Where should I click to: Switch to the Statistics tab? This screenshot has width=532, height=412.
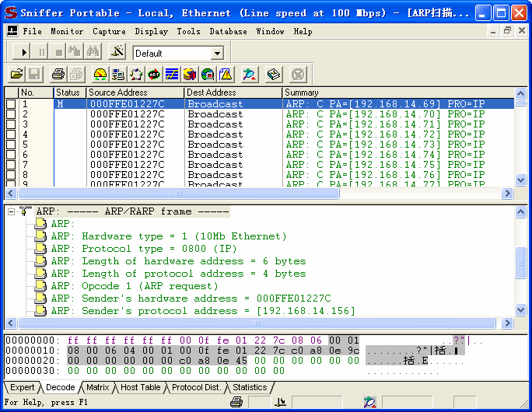point(250,387)
